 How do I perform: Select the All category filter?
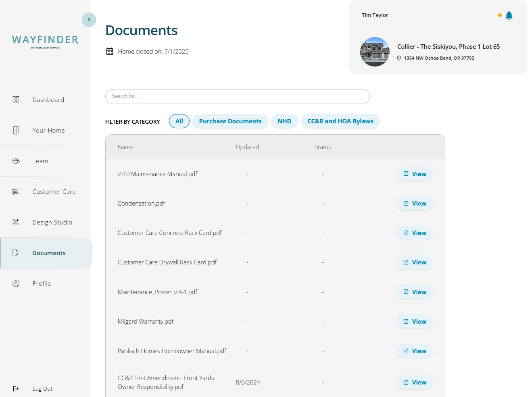[x=179, y=121]
